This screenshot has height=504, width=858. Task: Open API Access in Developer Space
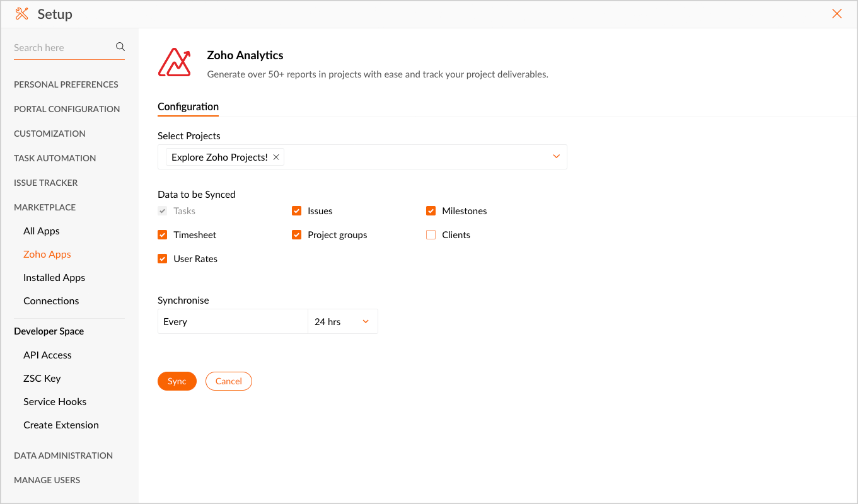pos(47,355)
